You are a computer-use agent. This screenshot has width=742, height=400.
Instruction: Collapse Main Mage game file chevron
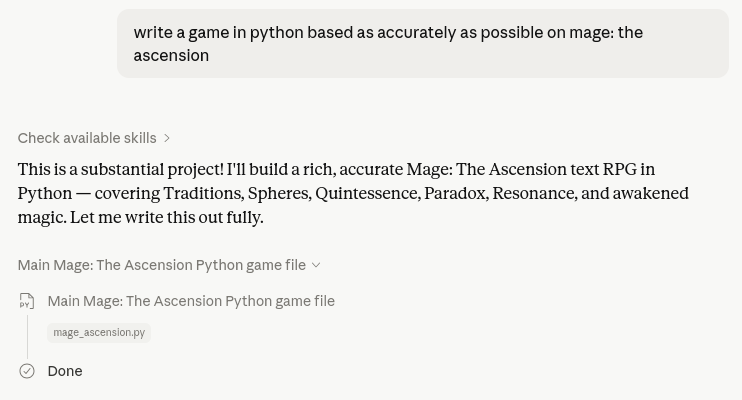pos(316,265)
